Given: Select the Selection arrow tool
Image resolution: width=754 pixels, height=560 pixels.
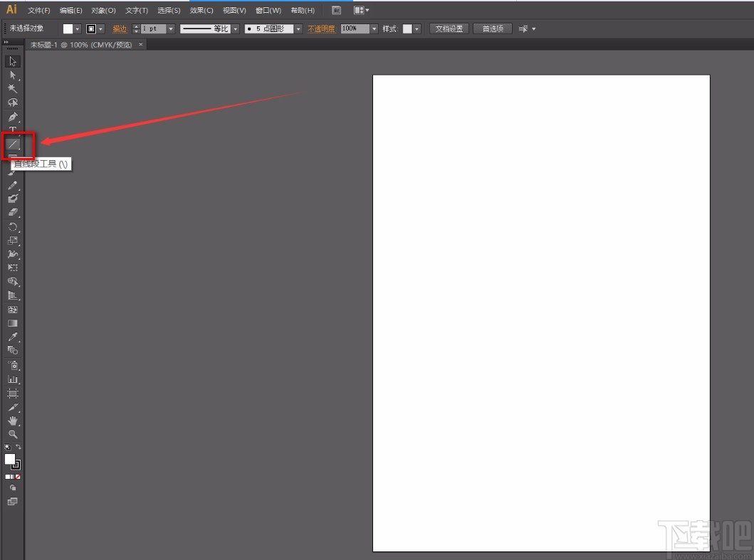Looking at the screenshot, I should pyautogui.click(x=13, y=61).
